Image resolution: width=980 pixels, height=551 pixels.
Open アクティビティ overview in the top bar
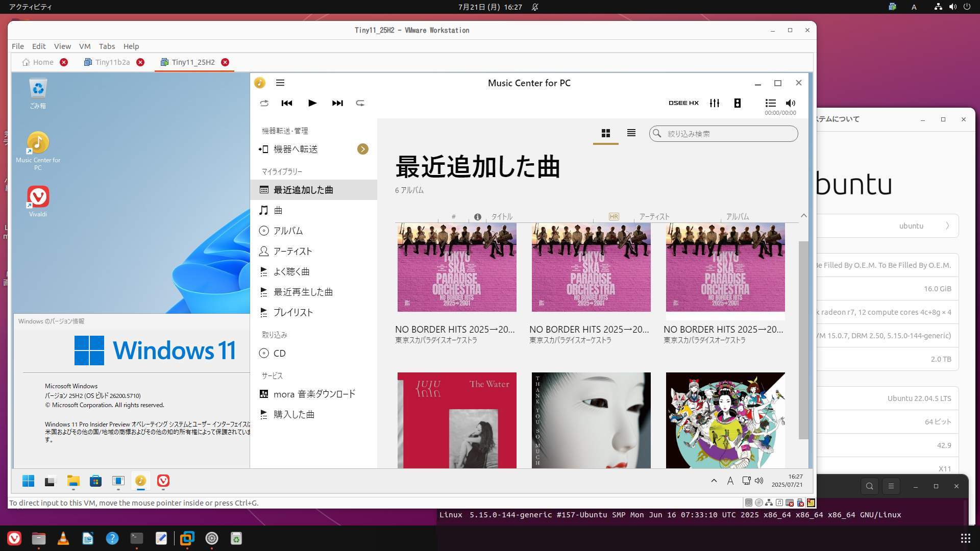pyautogui.click(x=30, y=7)
